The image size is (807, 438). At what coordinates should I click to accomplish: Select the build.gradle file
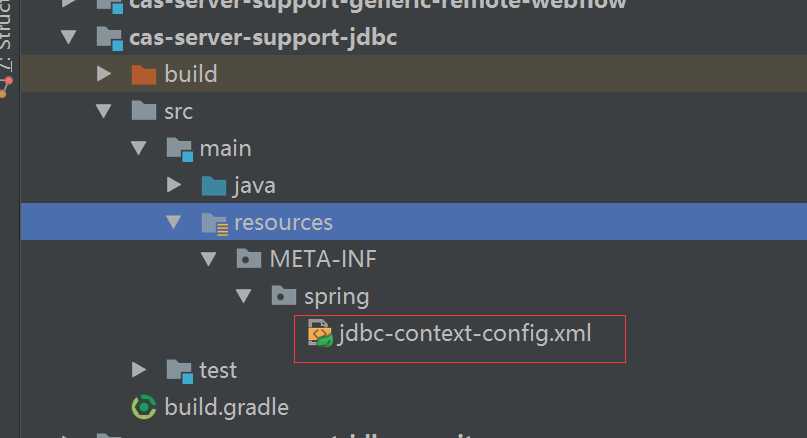pyautogui.click(x=226, y=407)
